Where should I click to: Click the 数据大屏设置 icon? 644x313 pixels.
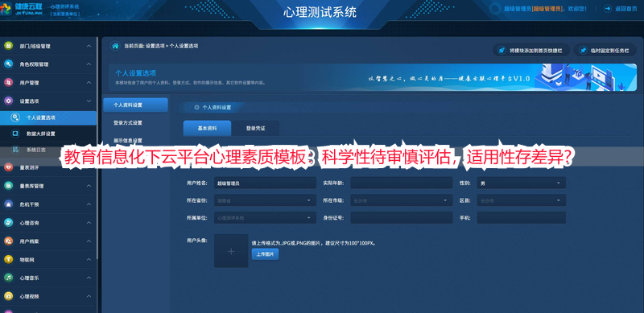pos(15,134)
